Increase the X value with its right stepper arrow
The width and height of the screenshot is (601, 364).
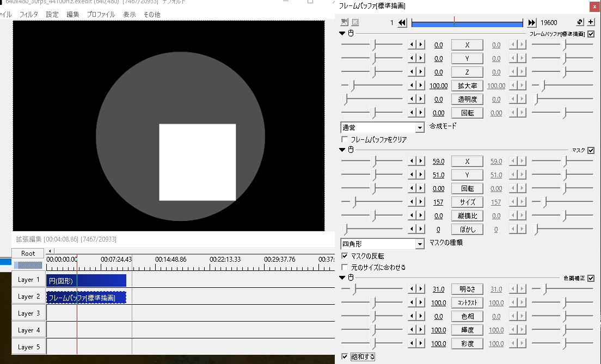pyautogui.click(x=420, y=44)
